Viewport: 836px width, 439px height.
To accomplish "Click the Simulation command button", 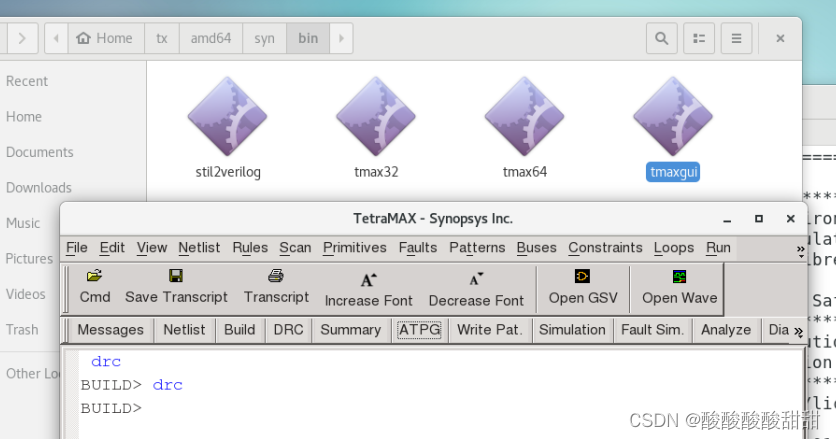I will tap(572, 330).
